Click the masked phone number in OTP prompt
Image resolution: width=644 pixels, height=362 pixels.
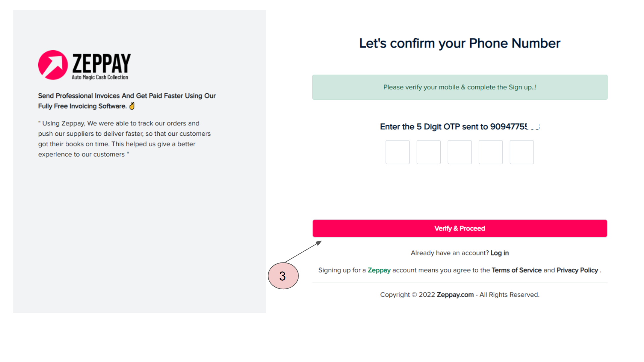(515, 127)
